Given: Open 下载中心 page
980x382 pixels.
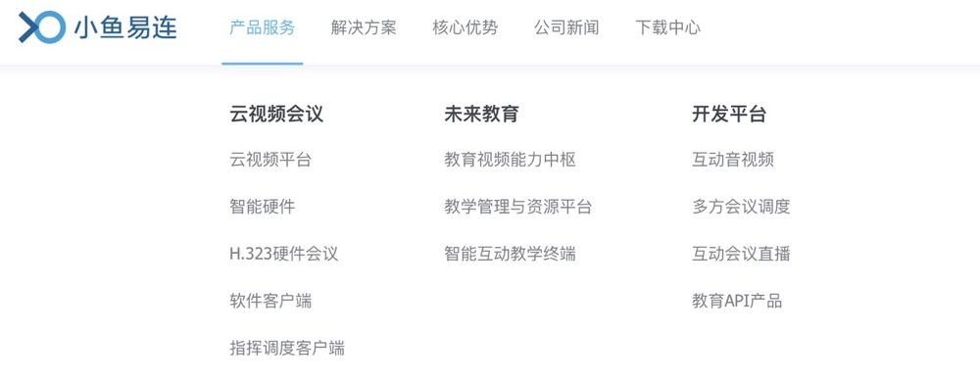Looking at the screenshot, I should coord(668,27).
